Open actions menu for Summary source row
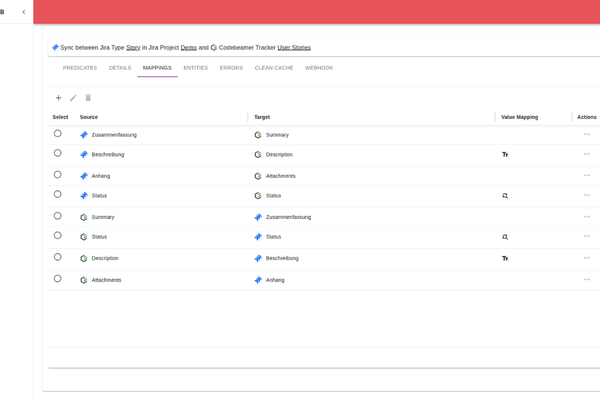Image resolution: width=600 pixels, height=400 pixels. pyautogui.click(x=587, y=217)
